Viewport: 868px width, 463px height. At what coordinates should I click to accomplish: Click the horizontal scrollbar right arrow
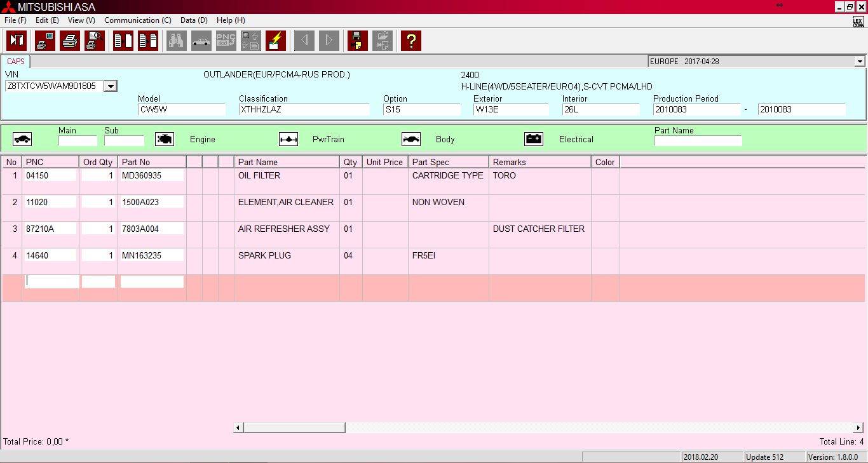pyautogui.click(x=858, y=428)
